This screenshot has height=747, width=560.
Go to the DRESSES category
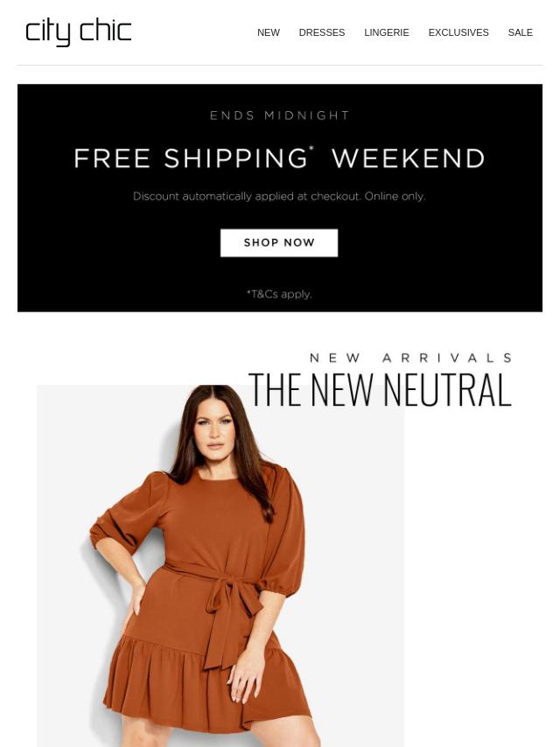[x=322, y=32]
